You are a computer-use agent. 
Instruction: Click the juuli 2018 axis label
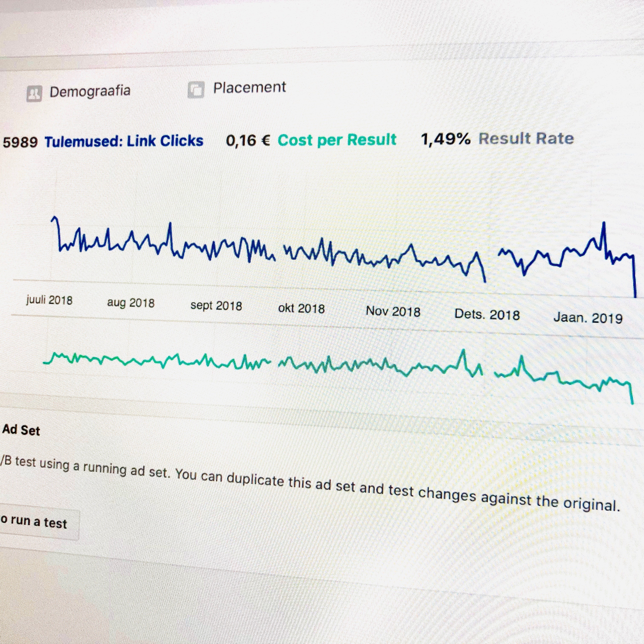tap(49, 300)
